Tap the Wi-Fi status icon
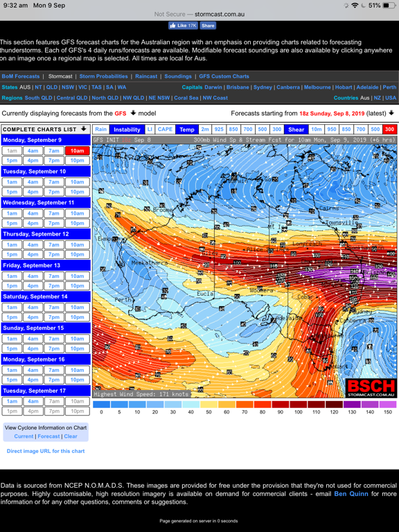The width and height of the screenshot is (399, 532). pyautogui.click(x=355, y=6)
